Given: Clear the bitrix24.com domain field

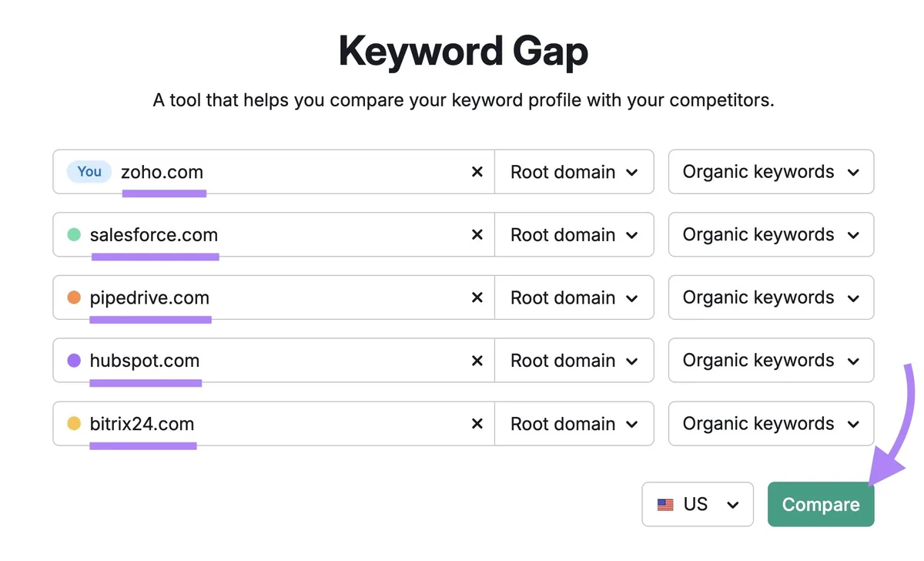Looking at the screenshot, I should [x=477, y=424].
